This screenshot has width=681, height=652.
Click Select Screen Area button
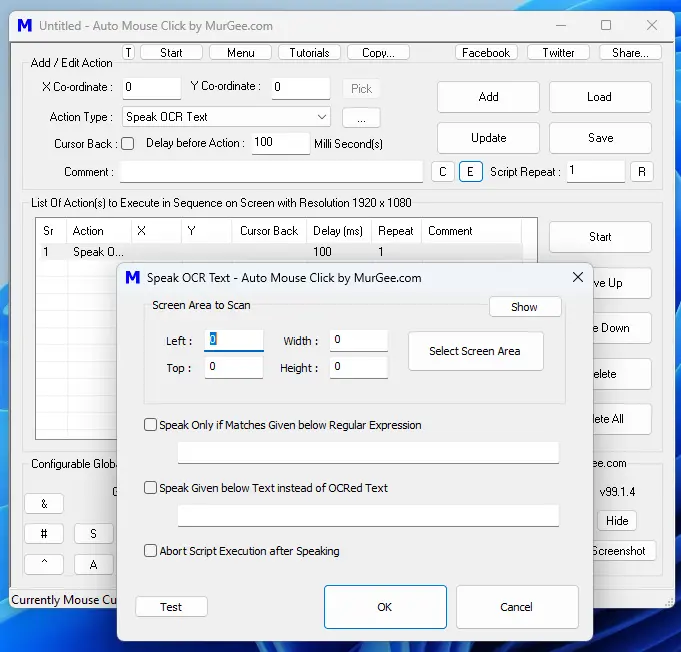tap(476, 351)
